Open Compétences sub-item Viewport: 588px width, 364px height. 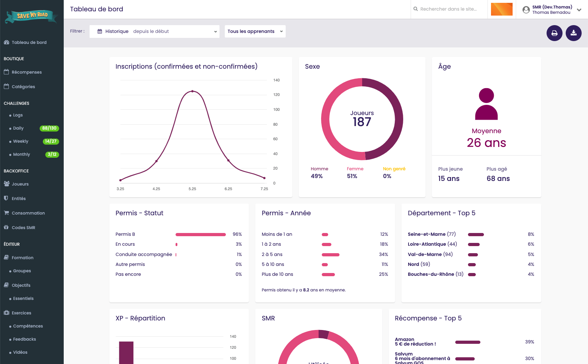pyautogui.click(x=28, y=326)
